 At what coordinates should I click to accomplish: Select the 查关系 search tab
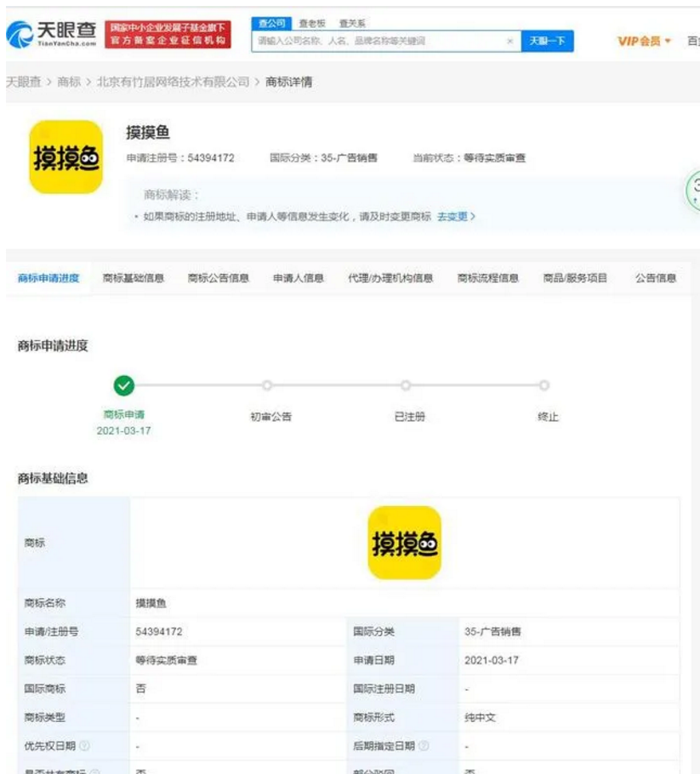pyautogui.click(x=352, y=23)
